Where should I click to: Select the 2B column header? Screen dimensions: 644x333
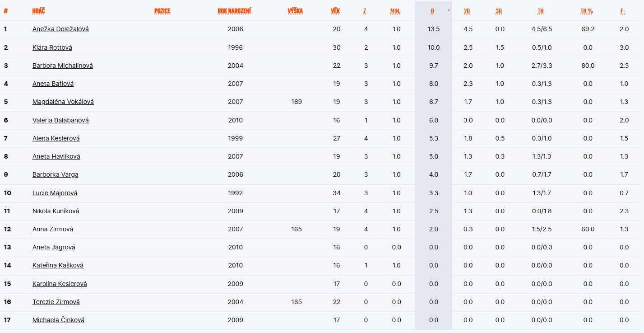[467, 11]
